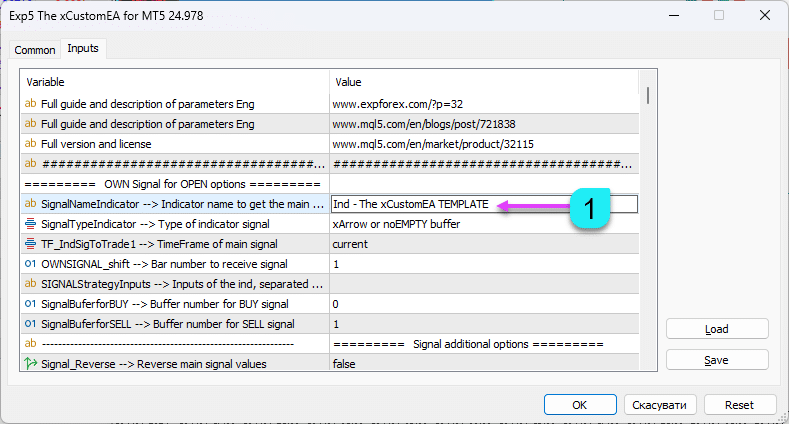Screen dimensions: 789x424
Task: Click the enum icon beside SignalTypeIndicator
Action: click(x=30, y=224)
